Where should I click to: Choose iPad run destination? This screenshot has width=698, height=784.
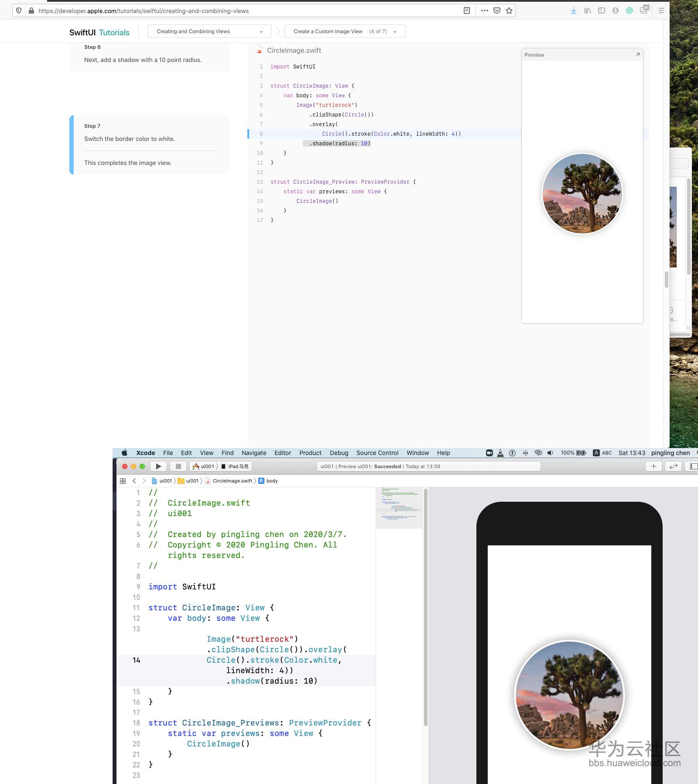(235, 466)
